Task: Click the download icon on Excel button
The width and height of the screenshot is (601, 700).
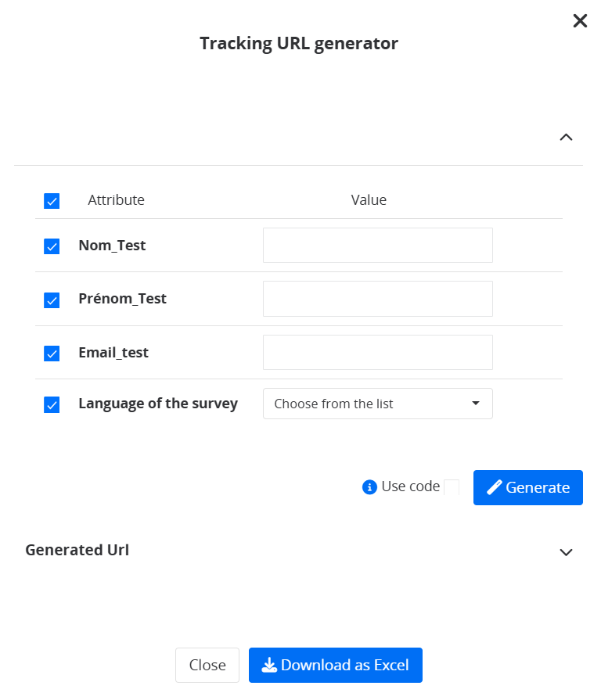Action: point(269,665)
